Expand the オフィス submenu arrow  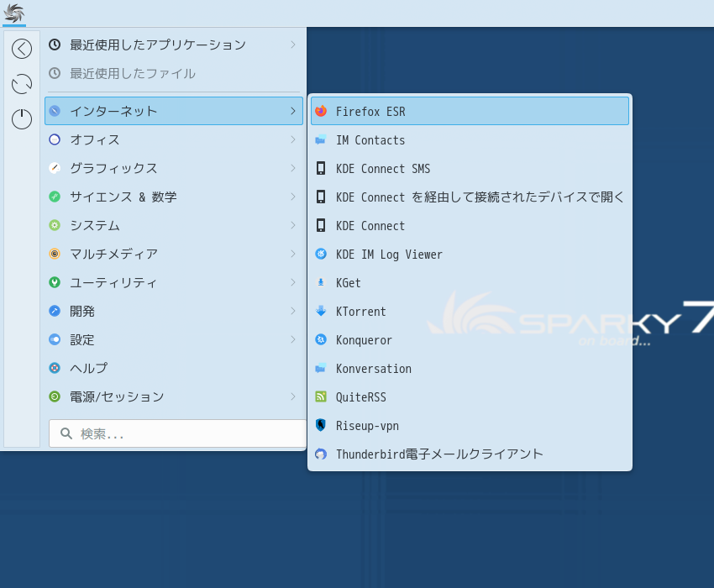click(x=293, y=139)
